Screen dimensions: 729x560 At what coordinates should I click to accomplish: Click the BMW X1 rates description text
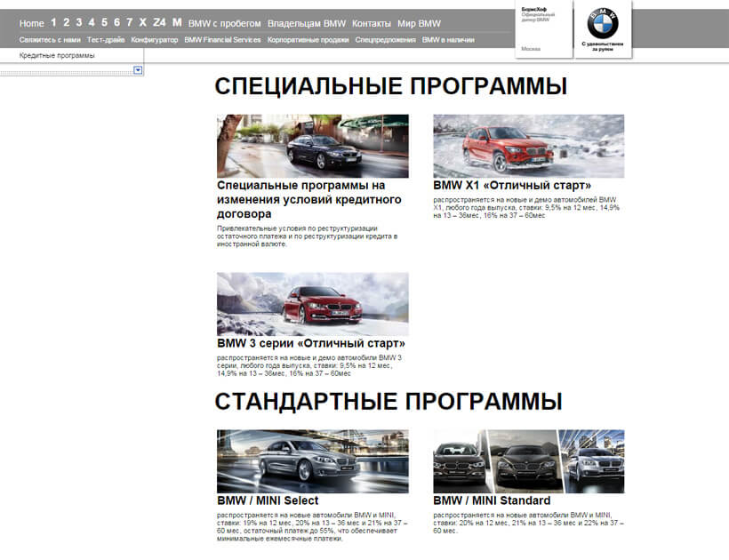pyautogui.click(x=526, y=207)
